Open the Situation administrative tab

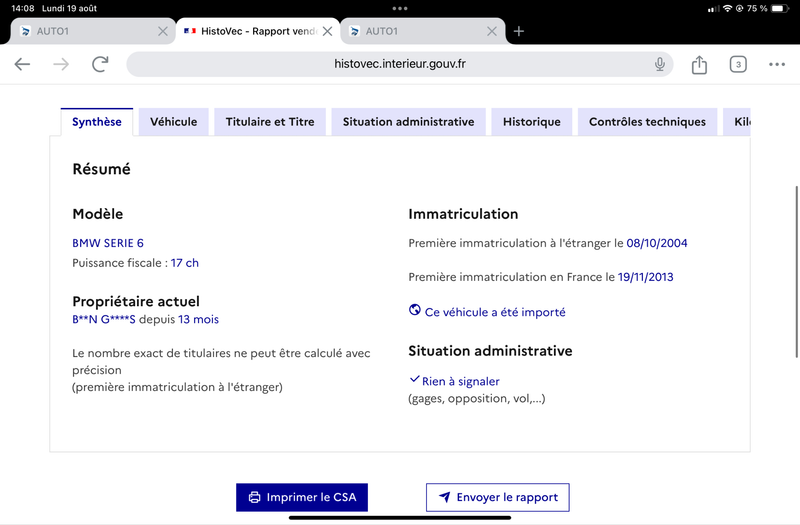[x=408, y=122]
